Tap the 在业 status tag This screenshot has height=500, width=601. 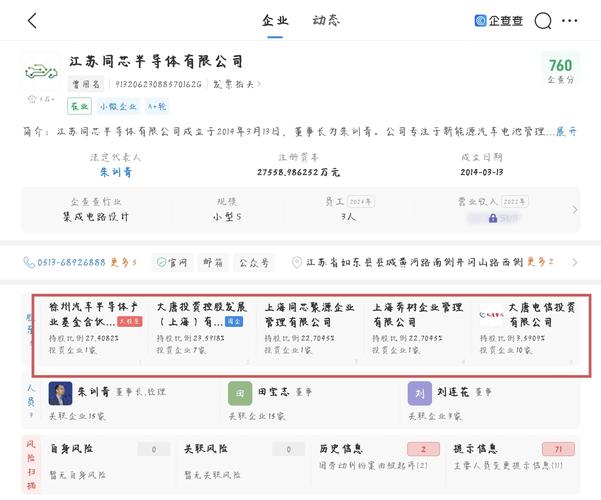[x=79, y=106]
